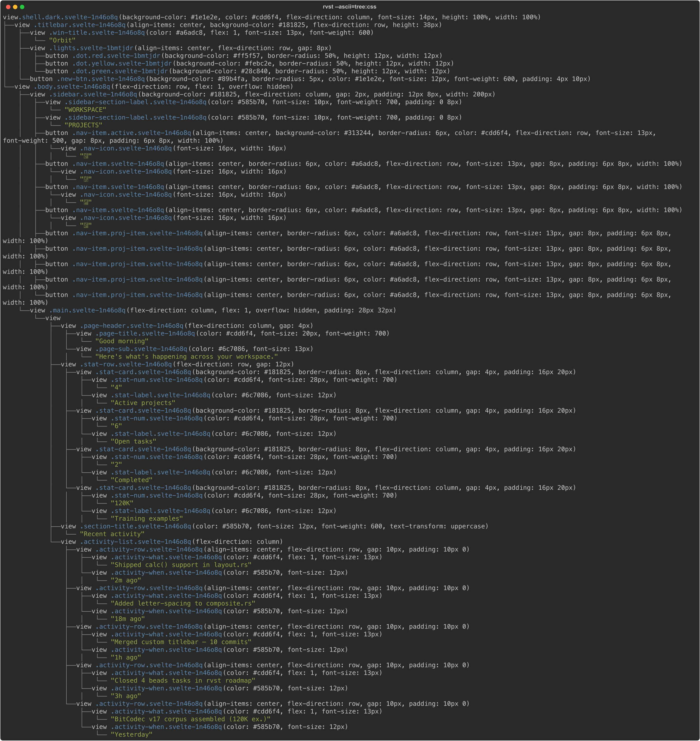Click the ".win-title.svelte-1n46o8q" class text
This screenshot has height=741, width=700.
click(x=97, y=33)
